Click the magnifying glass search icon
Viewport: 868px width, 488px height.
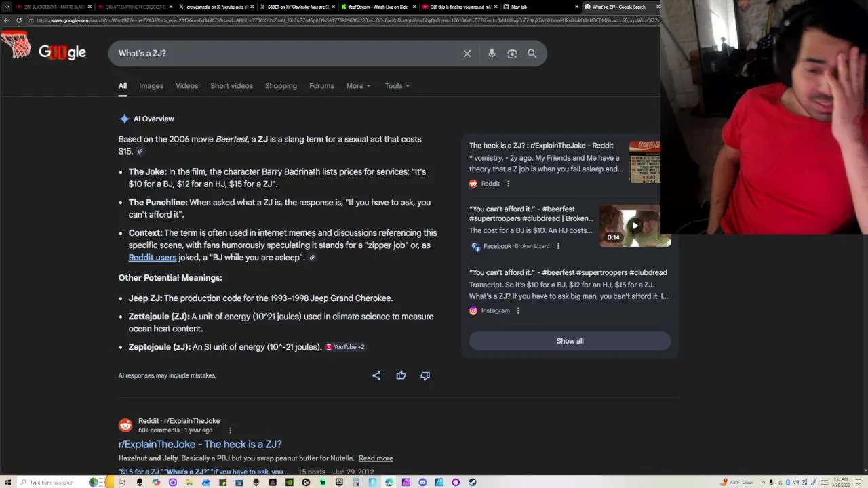(532, 54)
